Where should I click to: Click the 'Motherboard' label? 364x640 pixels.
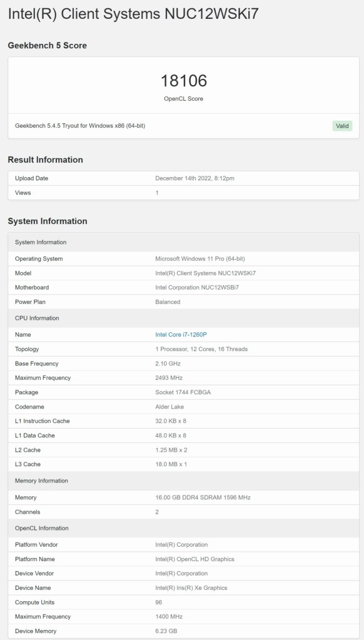tap(32, 287)
